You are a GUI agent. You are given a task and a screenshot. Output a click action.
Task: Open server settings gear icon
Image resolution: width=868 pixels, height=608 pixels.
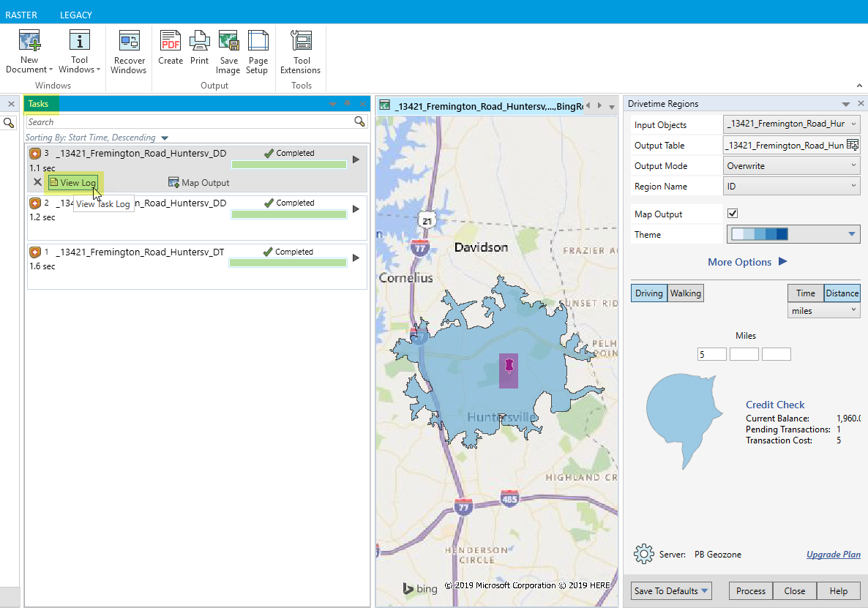(644, 554)
